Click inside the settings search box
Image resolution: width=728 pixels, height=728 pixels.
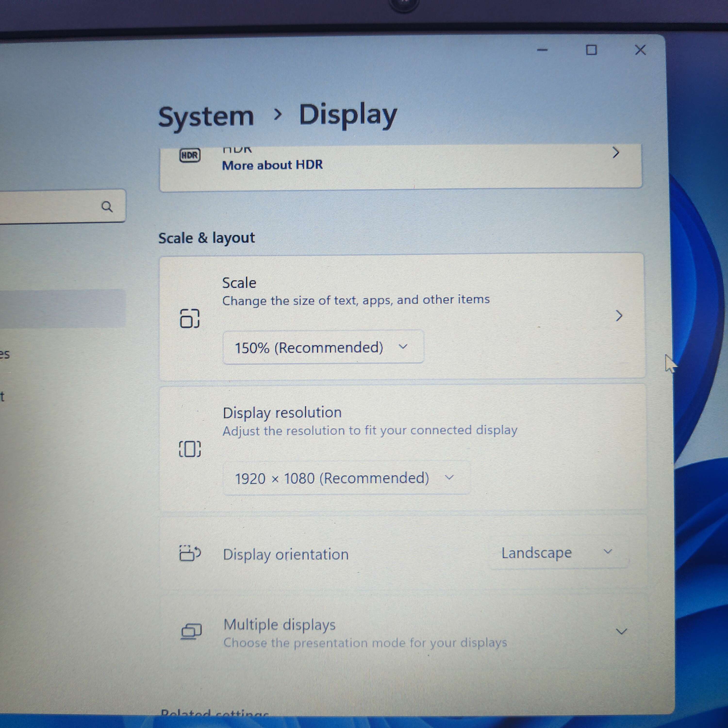point(49,207)
